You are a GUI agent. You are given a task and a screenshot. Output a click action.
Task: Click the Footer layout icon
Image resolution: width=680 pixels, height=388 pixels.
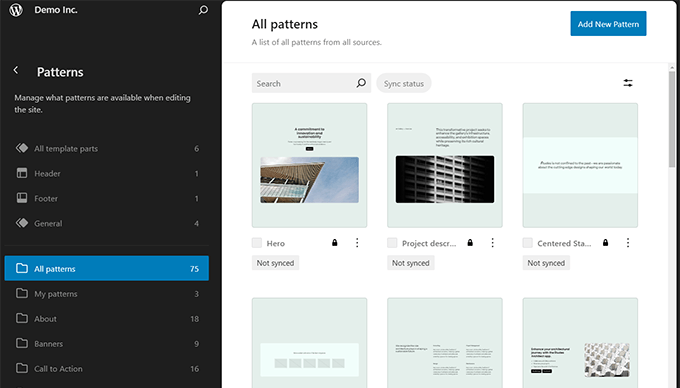point(22,198)
